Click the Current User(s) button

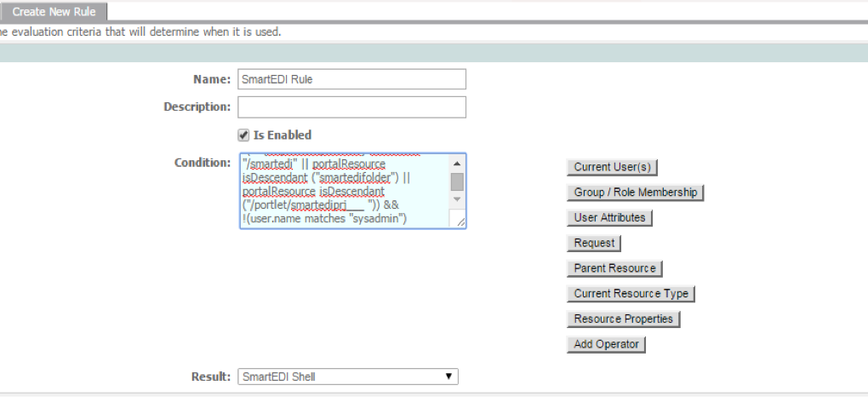click(612, 167)
